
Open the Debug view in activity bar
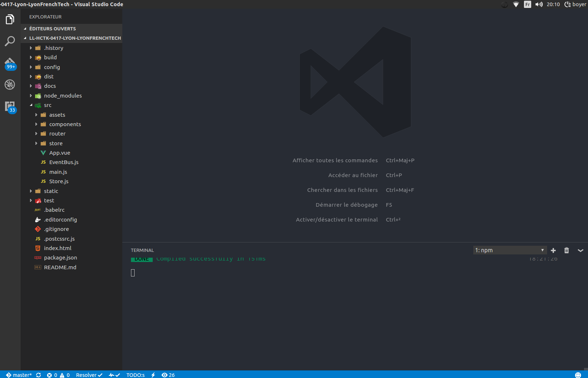pos(10,85)
